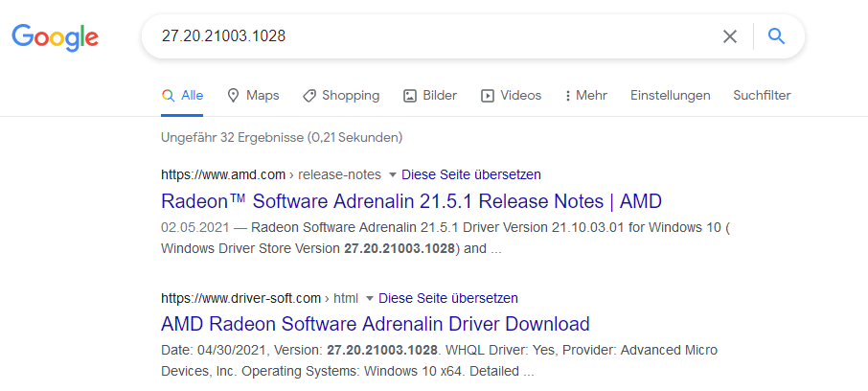Click the blue magnifier search icon
This screenshot has height=391, width=868.
click(x=777, y=36)
